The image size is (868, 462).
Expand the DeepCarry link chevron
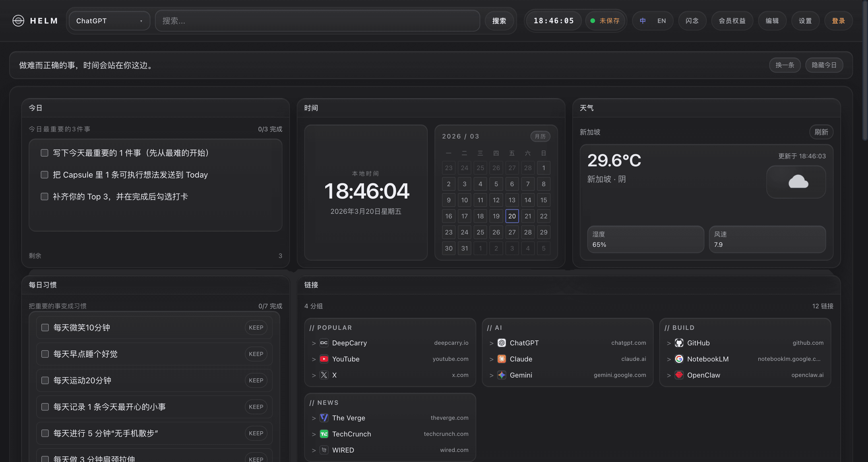314,343
